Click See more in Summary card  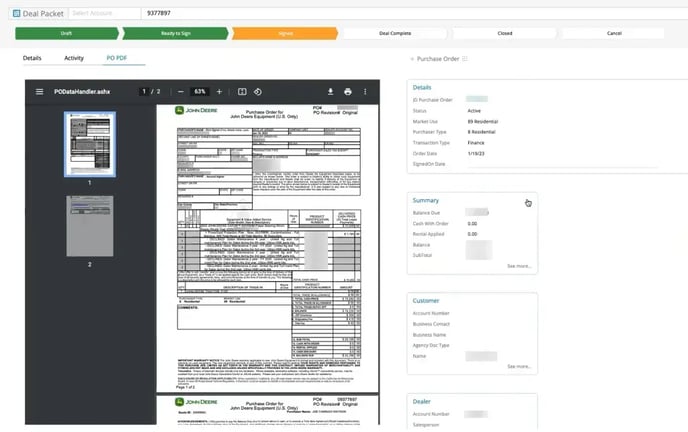[519, 266]
